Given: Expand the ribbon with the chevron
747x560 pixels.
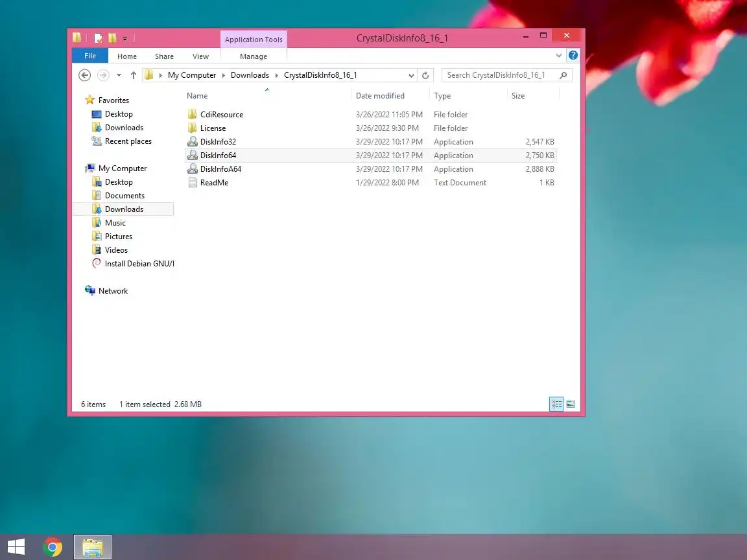Looking at the screenshot, I should click(559, 56).
